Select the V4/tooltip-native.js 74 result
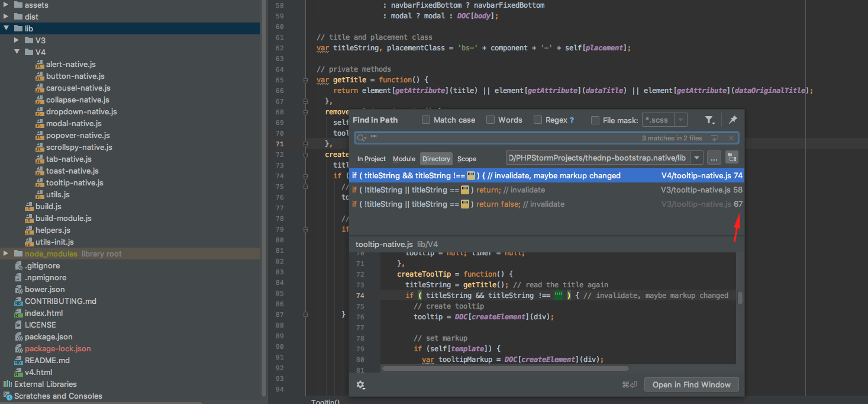Viewport: 868px width, 404px height. [x=547, y=175]
